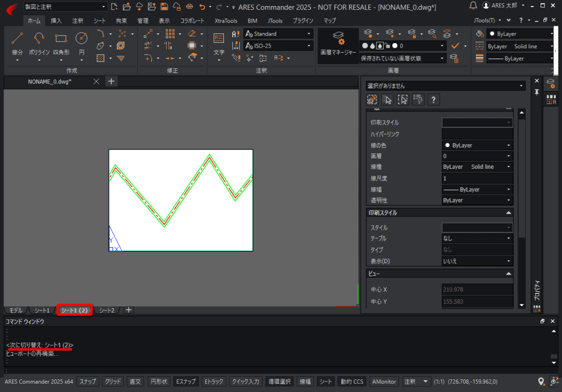Select the 線分 (Line) tool

click(x=17, y=39)
